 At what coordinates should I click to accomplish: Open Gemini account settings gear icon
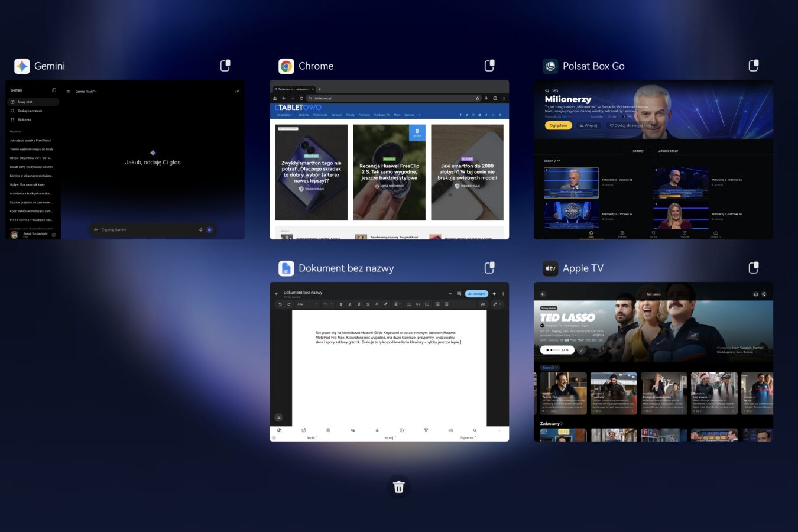point(54,235)
